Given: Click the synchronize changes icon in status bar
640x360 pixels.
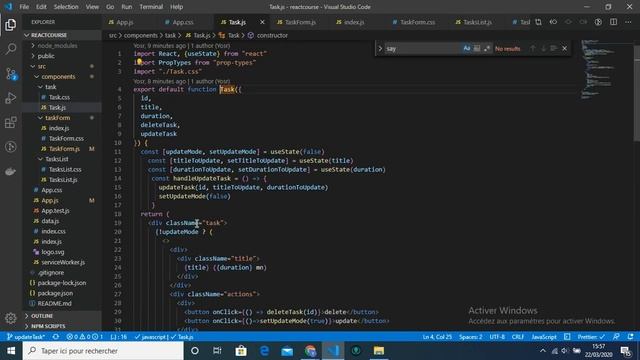Looking at the screenshot, I should click(x=56, y=337).
